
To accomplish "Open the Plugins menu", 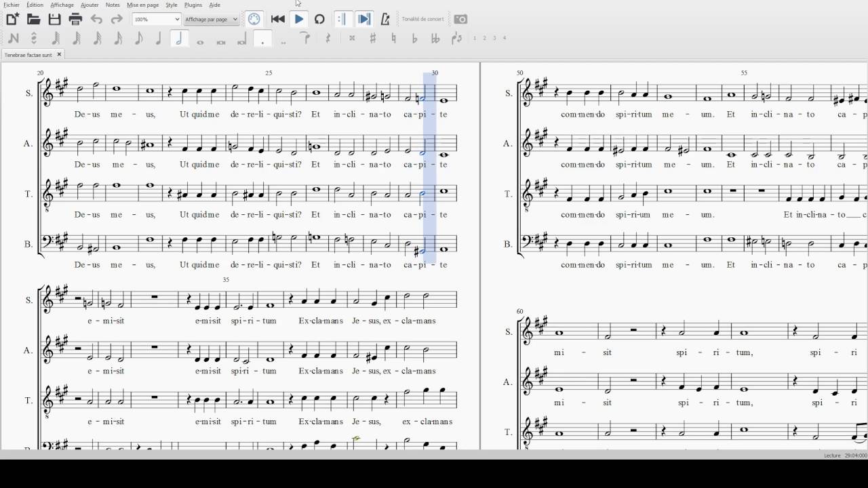I will (193, 5).
